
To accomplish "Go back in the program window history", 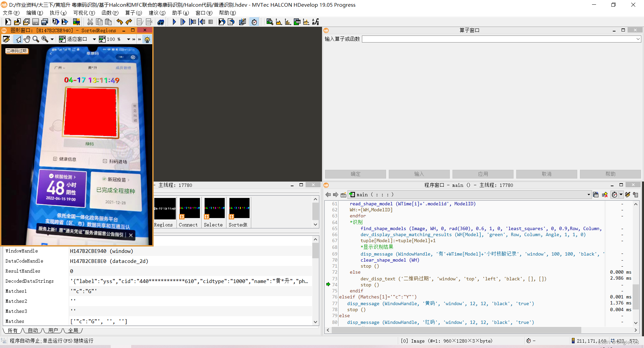I will tap(328, 195).
